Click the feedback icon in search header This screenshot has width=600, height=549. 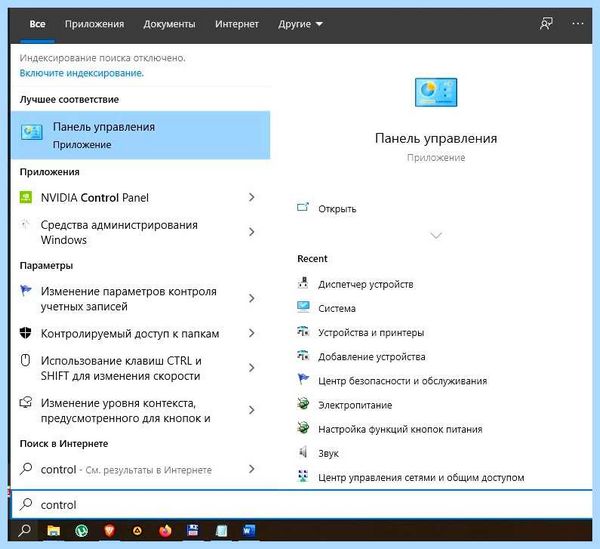pyautogui.click(x=546, y=24)
